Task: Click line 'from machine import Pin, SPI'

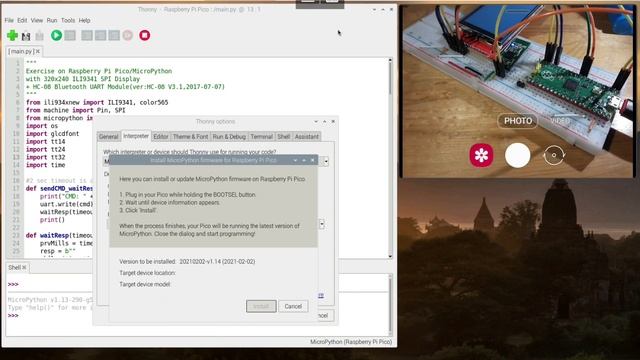Action: tap(76, 110)
